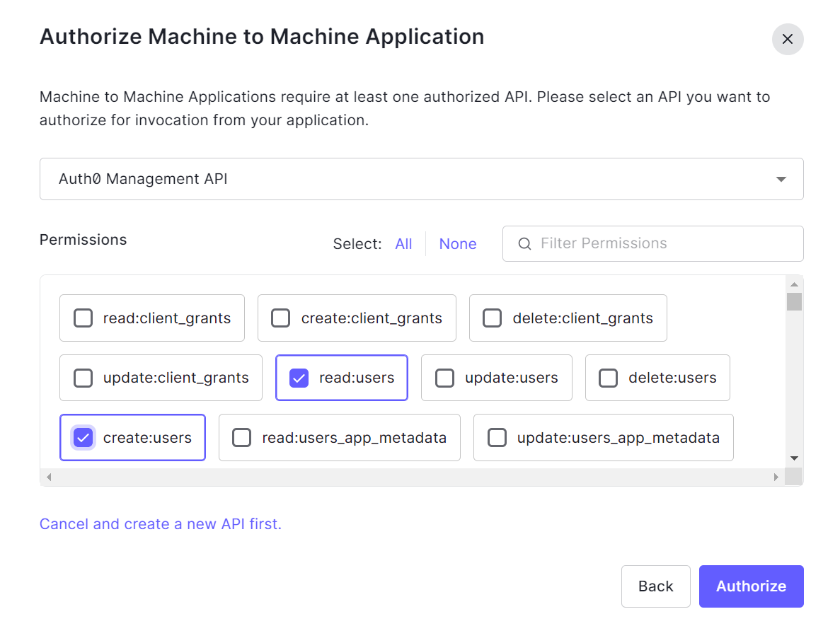The width and height of the screenshot is (840, 643).
Task: Focus the Filter Permissions search field
Action: pos(653,243)
